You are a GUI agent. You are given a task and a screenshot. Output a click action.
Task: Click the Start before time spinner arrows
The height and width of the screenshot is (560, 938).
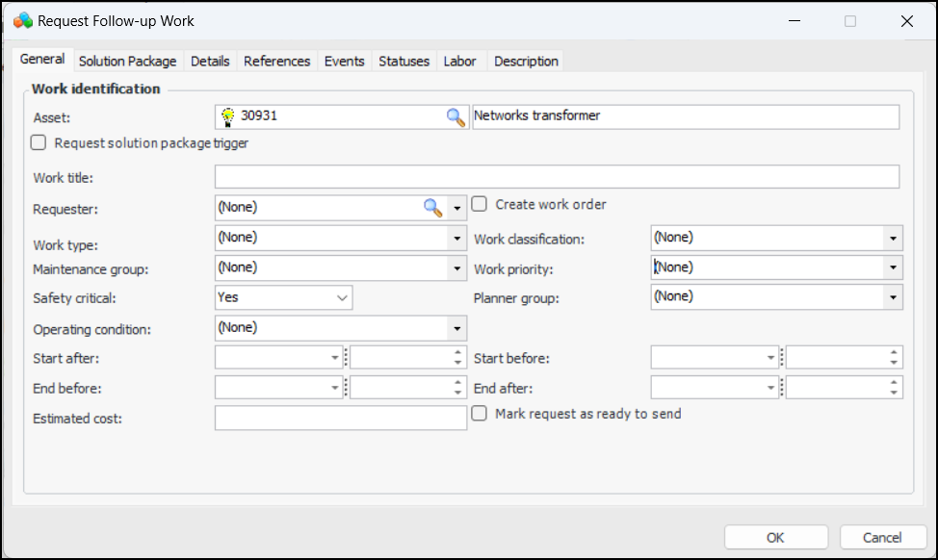pyautogui.click(x=895, y=358)
